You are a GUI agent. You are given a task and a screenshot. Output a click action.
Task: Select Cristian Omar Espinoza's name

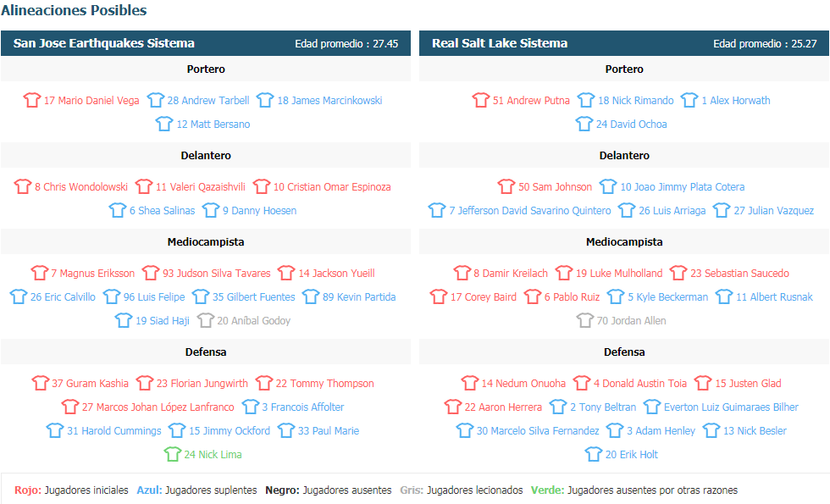coord(332,187)
